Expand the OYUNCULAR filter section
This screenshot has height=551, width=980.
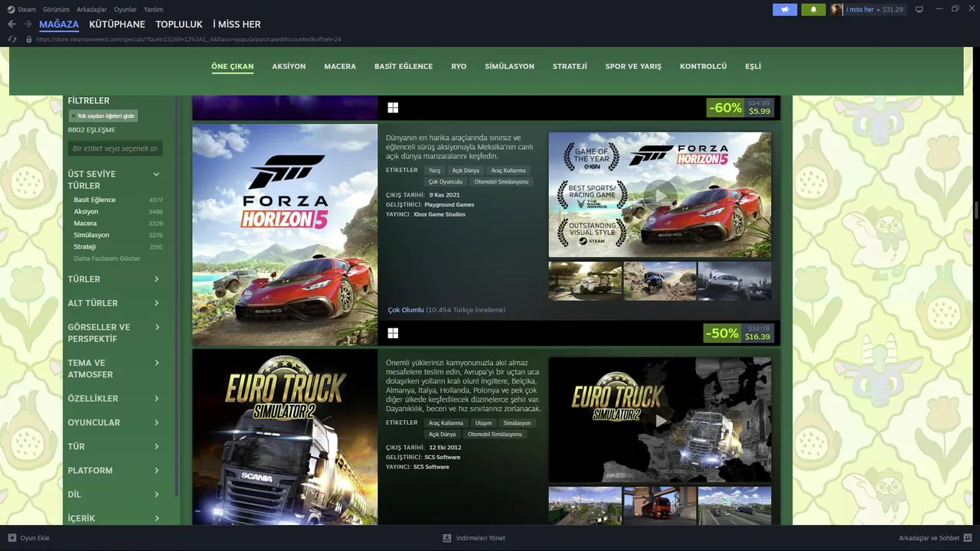tap(115, 422)
